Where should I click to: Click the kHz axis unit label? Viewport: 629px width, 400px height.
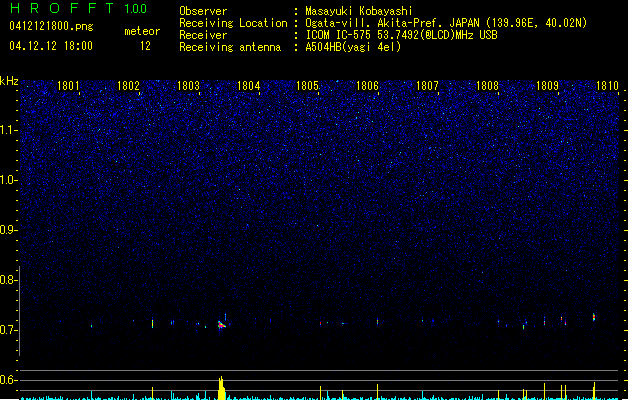[x=9, y=81]
